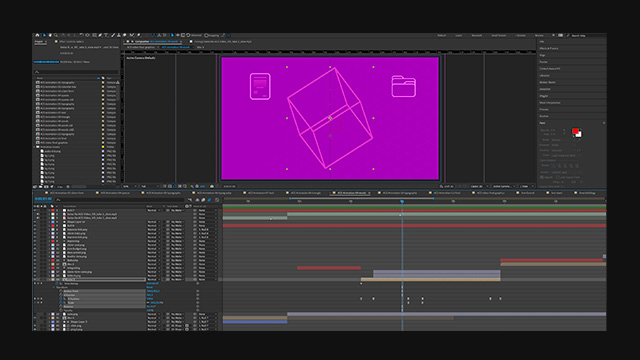
Task: Select the Zoom magnifier tool
Action: tap(56, 36)
